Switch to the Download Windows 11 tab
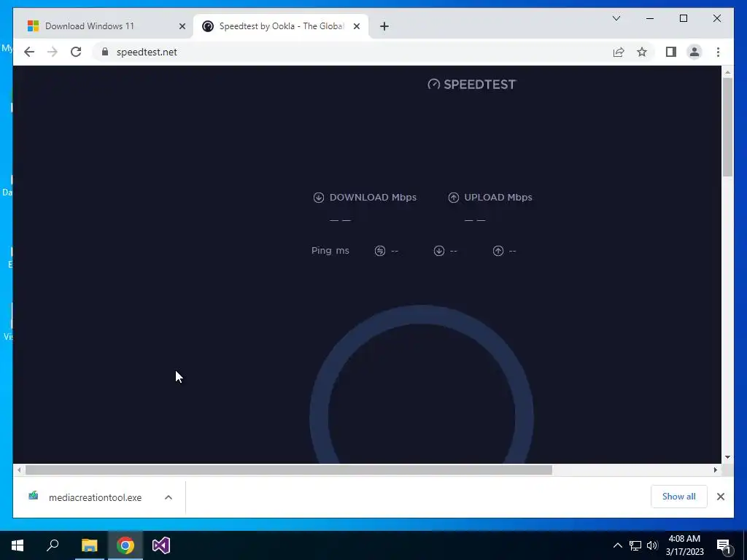 [90, 26]
